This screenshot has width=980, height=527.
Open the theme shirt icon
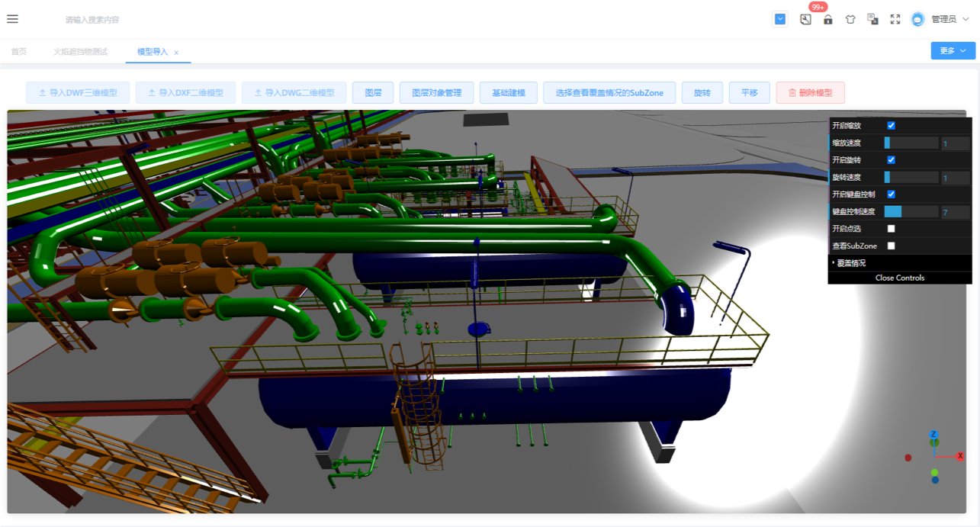click(x=850, y=19)
